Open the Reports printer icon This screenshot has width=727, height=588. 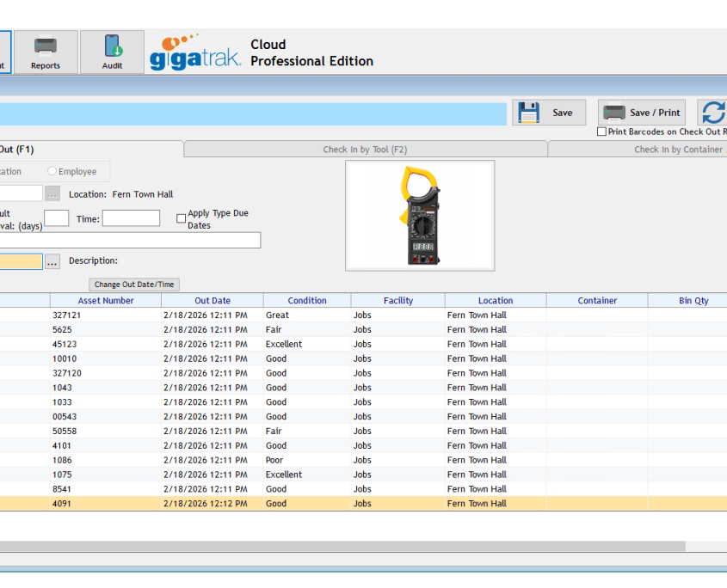coord(46,46)
